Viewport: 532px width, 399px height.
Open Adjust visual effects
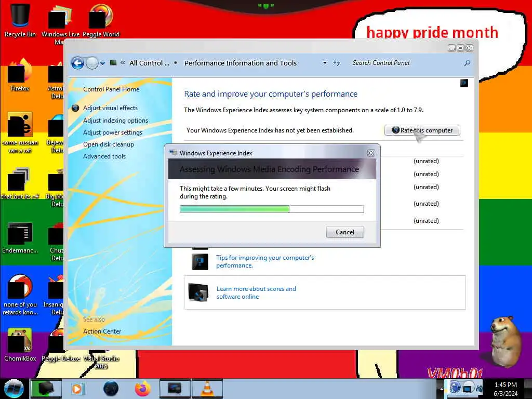pos(110,108)
